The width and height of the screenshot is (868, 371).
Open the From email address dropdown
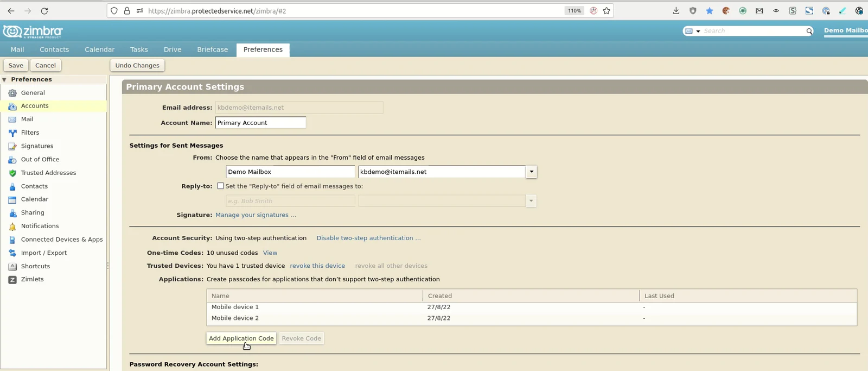coord(532,172)
